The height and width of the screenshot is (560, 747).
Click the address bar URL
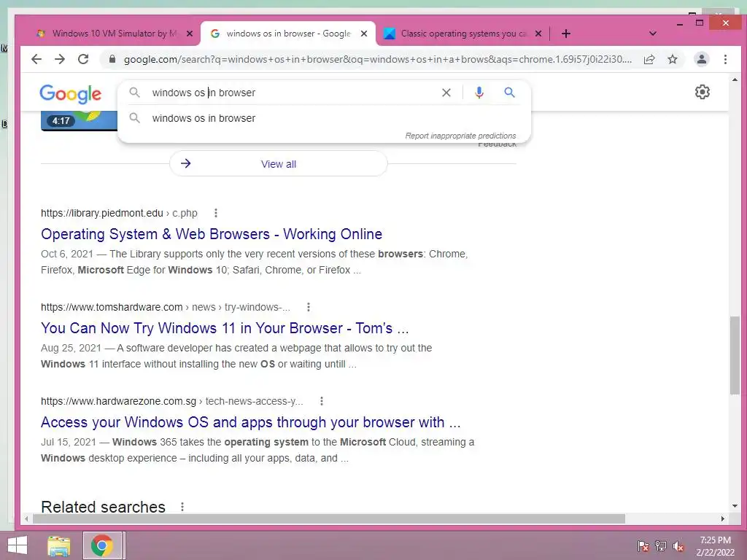pyautogui.click(x=378, y=59)
